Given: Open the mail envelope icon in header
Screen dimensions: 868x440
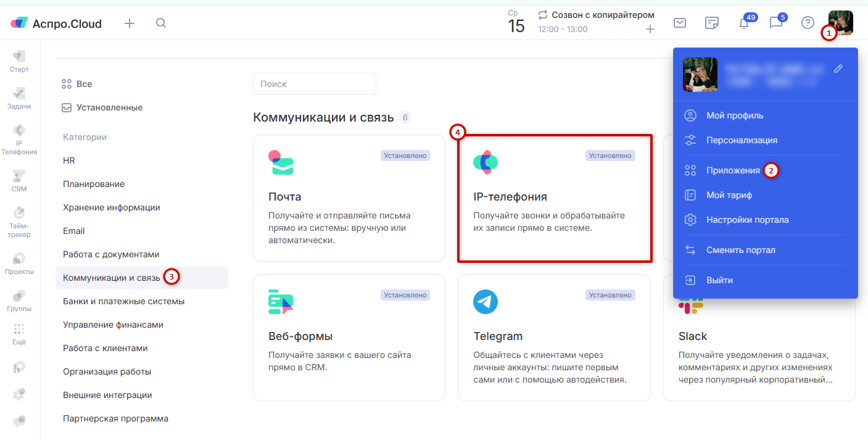Looking at the screenshot, I should click(680, 23).
